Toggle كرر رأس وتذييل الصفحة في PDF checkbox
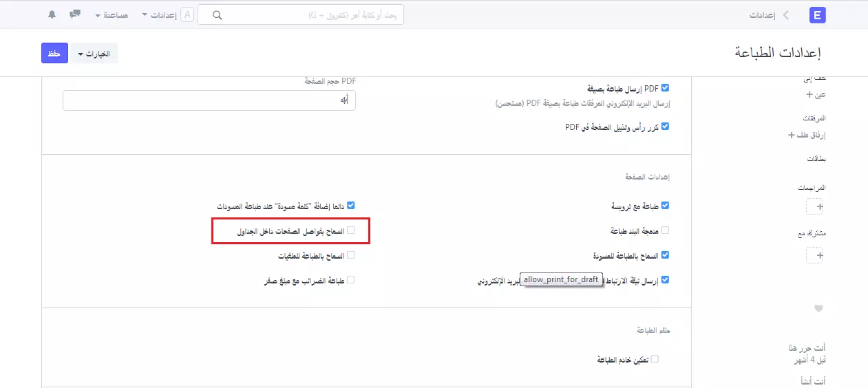868x388 pixels. click(665, 127)
